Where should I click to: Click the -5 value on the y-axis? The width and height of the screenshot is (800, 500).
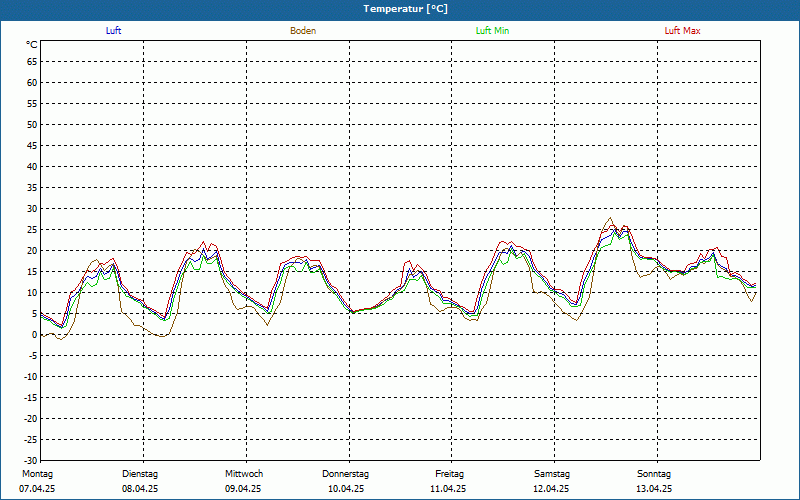pos(33,356)
